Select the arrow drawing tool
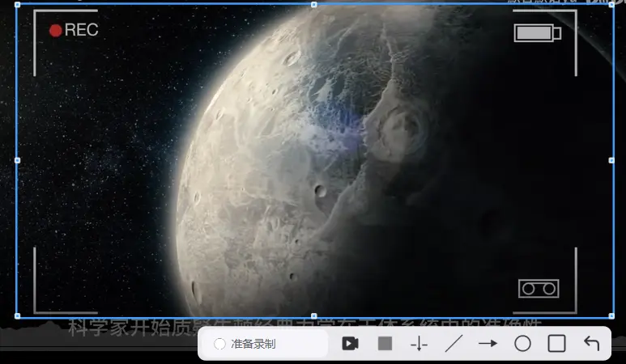 (x=488, y=344)
